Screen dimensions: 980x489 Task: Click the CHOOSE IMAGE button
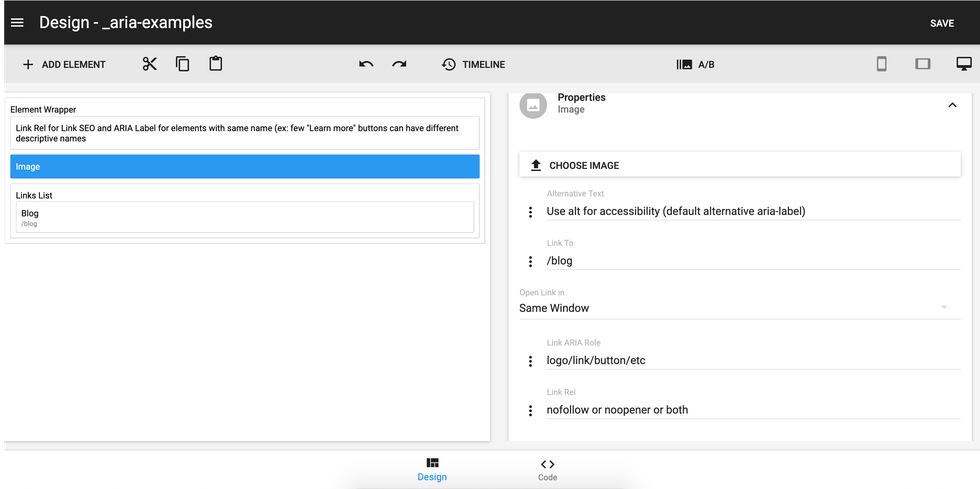pyautogui.click(x=739, y=165)
